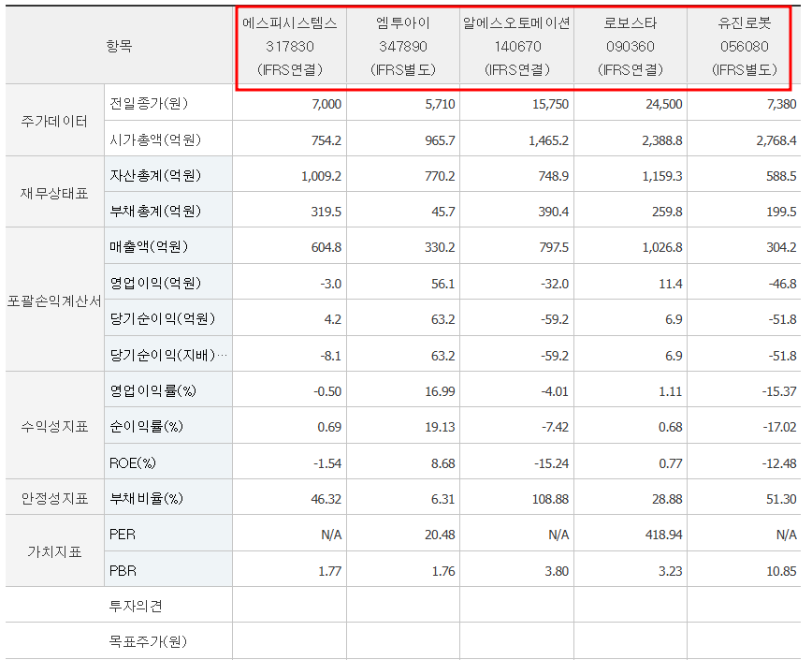The width and height of the screenshot is (812, 660).
Task: Click the 로보스타 090360 column header
Action: [631, 46]
